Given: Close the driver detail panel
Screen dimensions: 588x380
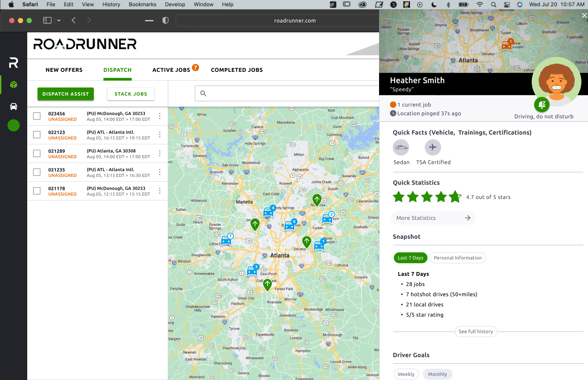Looking at the screenshot, I should [x=584, y=15].
